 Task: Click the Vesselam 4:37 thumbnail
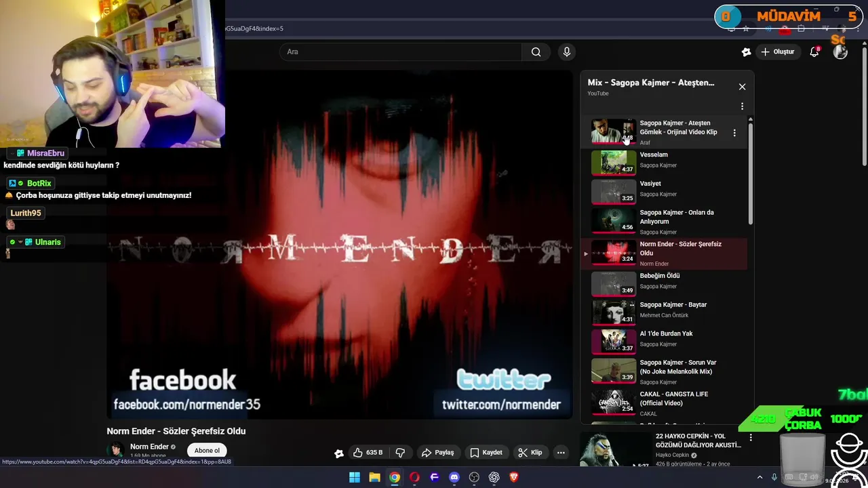pos(613,163)
